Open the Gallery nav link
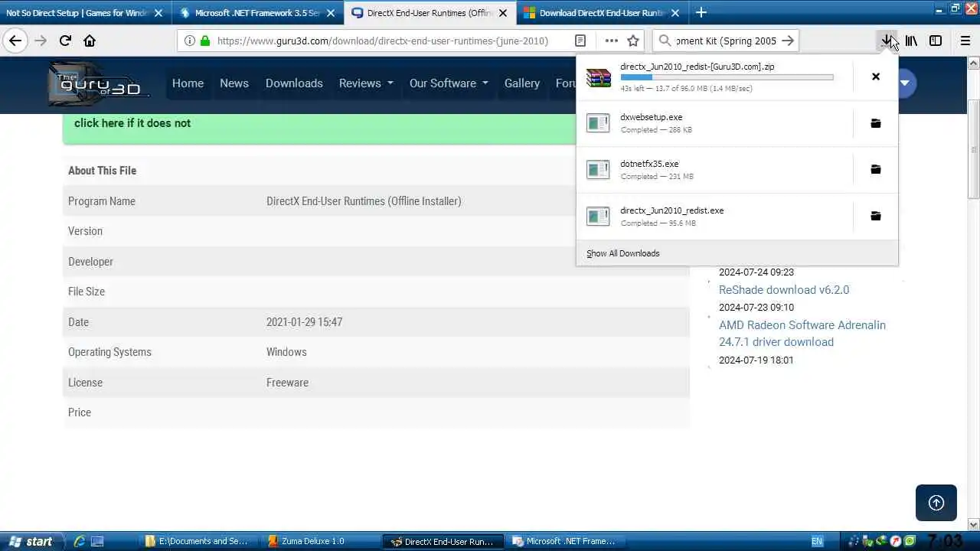The width and height of the screenshot is (980, 551). click(522, 83)
